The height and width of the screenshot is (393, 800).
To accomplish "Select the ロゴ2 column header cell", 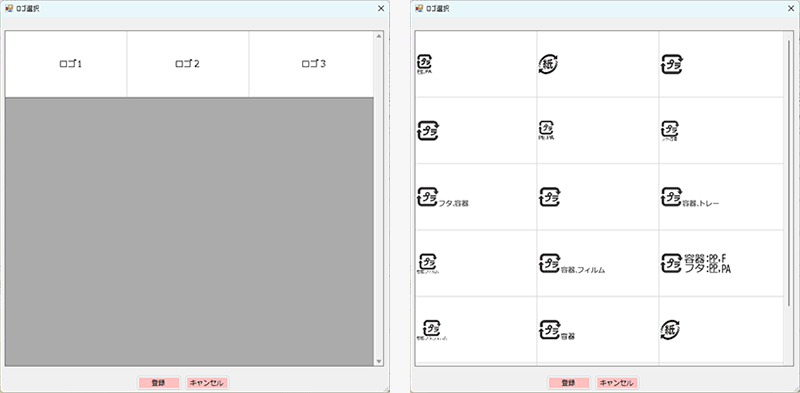I will click(188, 64).
